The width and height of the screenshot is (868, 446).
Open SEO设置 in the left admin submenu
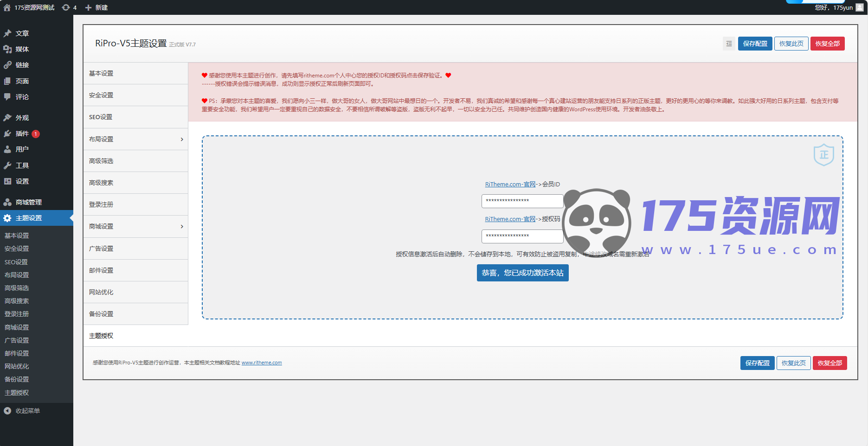coord(16,262)
